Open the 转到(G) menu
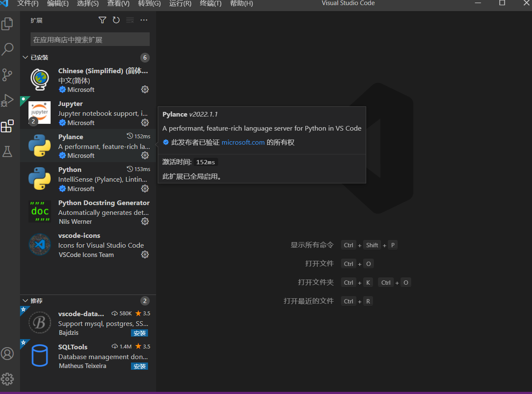 point(149,3)
